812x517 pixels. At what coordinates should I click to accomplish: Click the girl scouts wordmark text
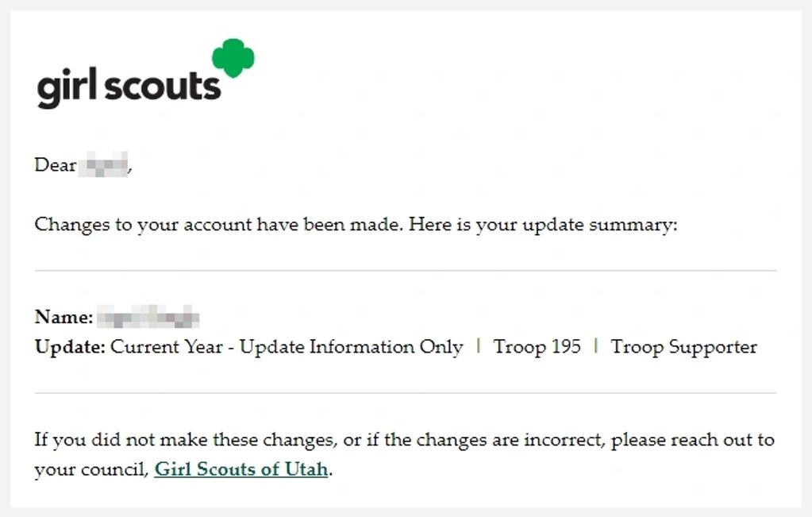pos(129,87)
